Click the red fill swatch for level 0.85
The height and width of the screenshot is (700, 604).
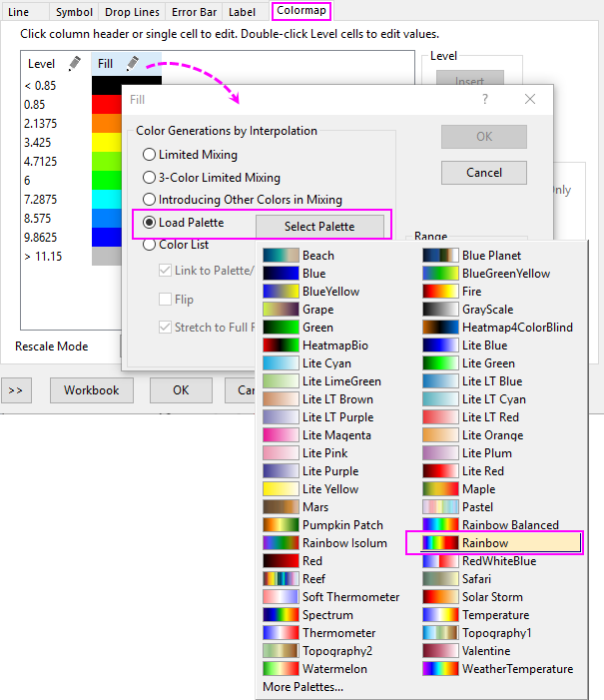tap(106, 105)
